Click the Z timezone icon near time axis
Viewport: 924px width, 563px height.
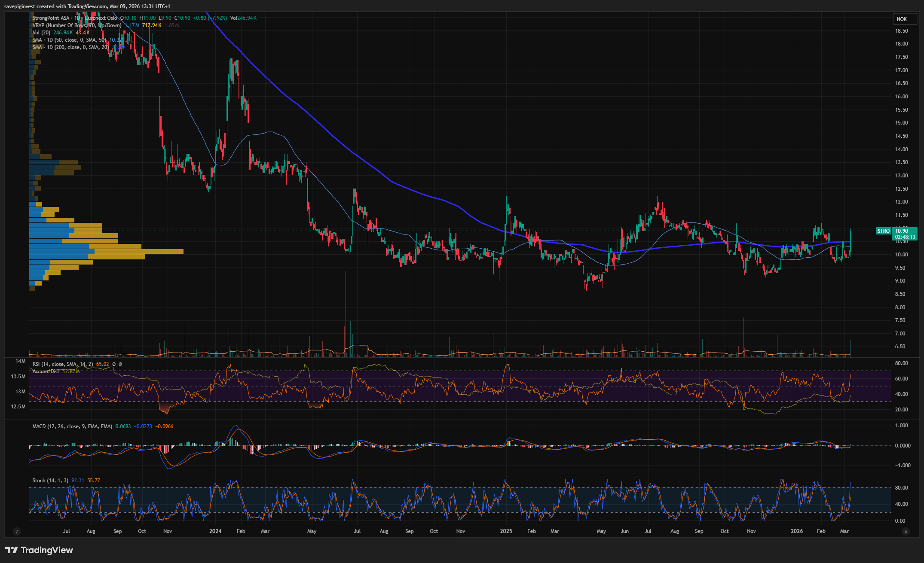click(x=17, y=532)
